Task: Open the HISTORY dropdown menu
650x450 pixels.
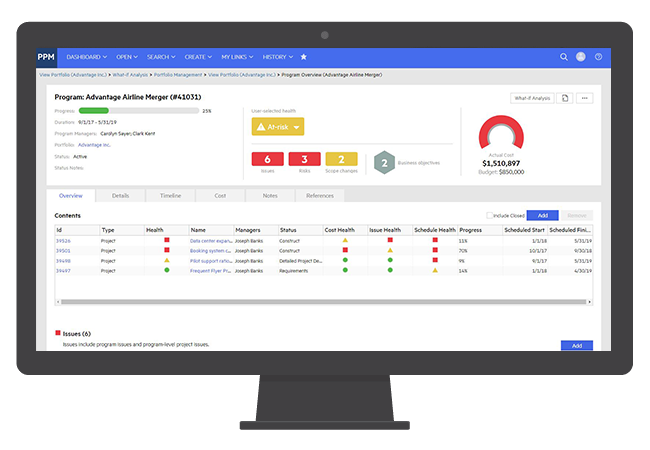Action: (x=278, y=57)
